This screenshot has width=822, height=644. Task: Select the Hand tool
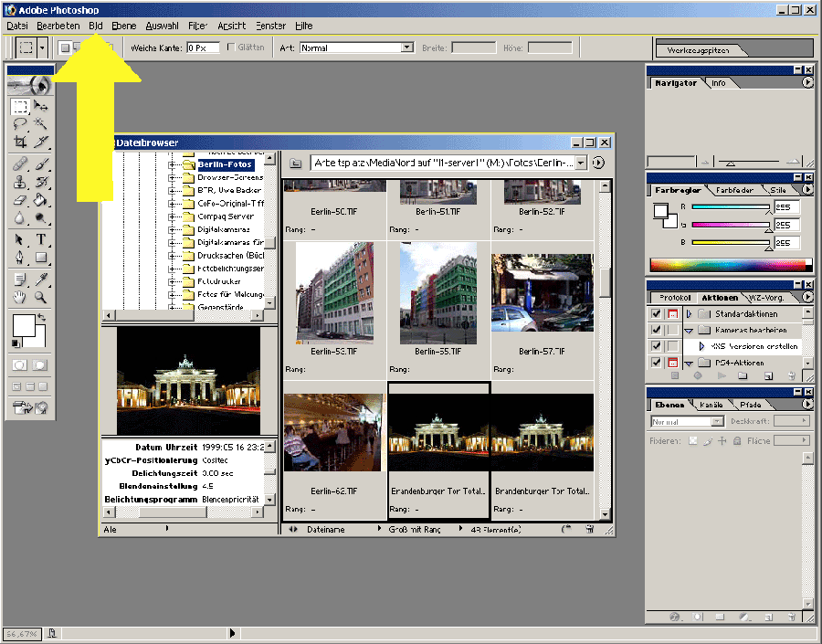click(x=20, y=297)
